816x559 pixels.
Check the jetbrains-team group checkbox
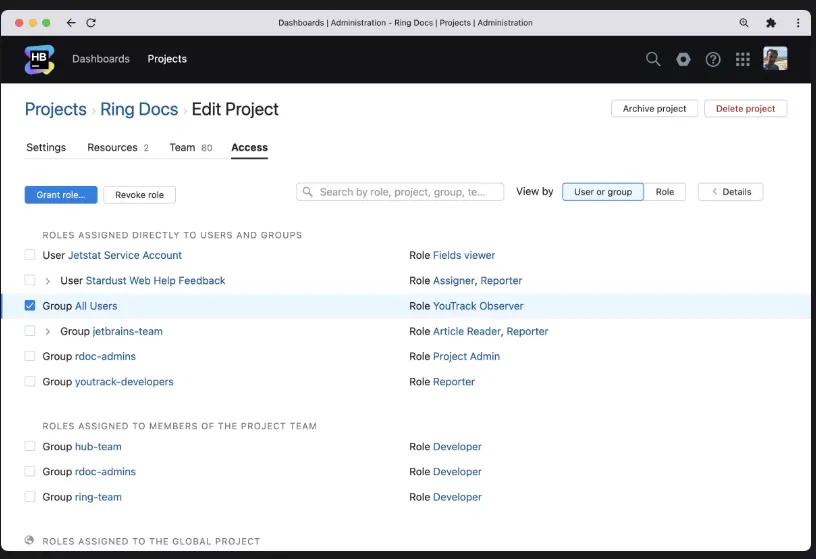[x=30, y=331]
